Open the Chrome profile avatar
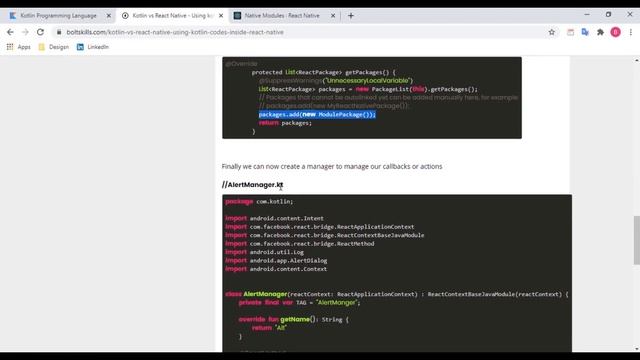The image size is (640, 360). [x=616, y=32]
